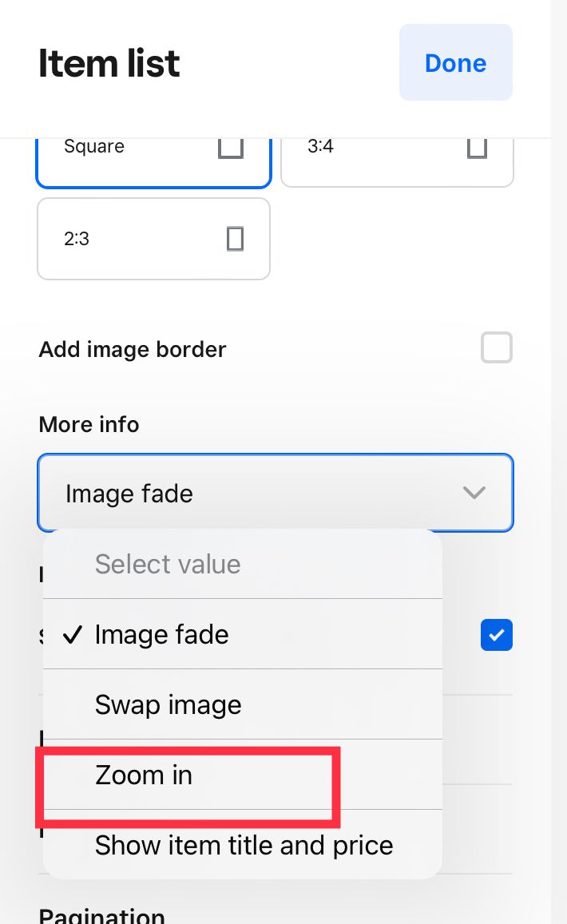567x924 pixels.
Task: Click the Item list heading
Action: click(108, 62)
